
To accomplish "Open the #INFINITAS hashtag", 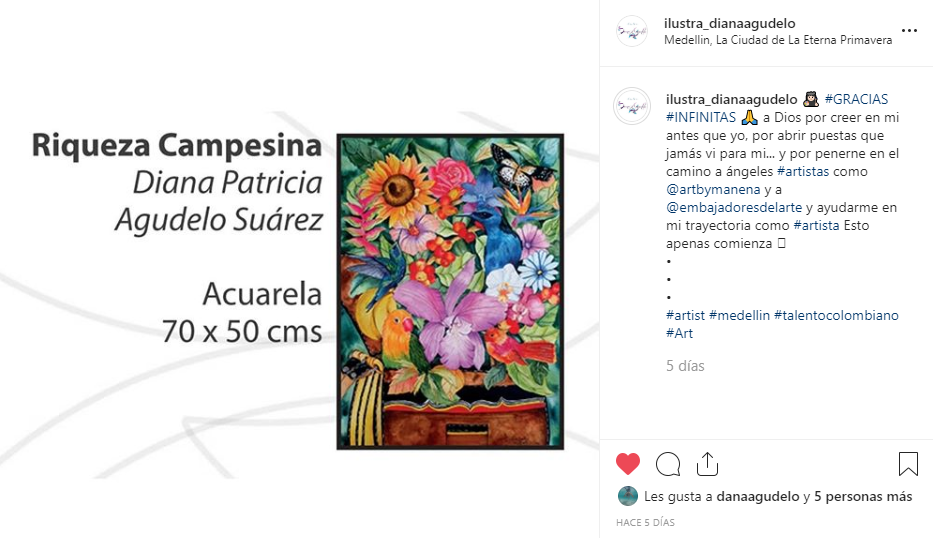I will (701, 117).
